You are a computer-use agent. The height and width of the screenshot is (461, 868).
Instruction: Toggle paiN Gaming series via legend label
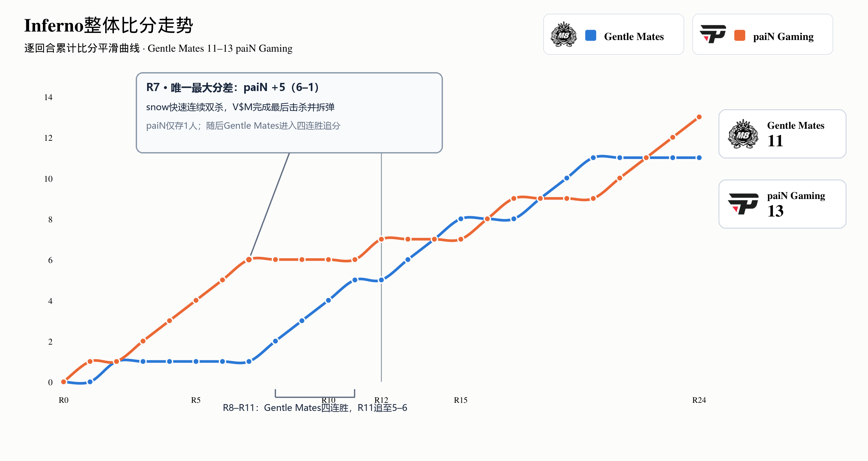pyautogui.click(x=783, y=36)
